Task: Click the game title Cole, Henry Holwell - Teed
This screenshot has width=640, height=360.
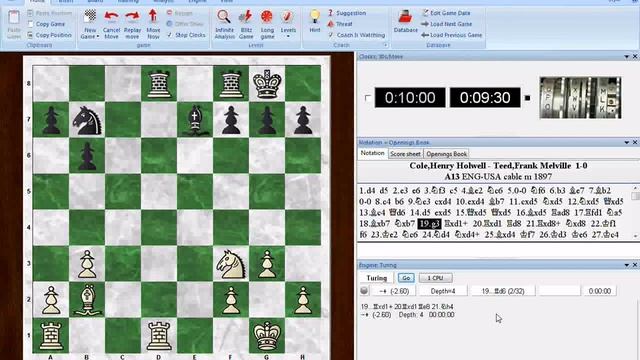Action: click(498, 166)
